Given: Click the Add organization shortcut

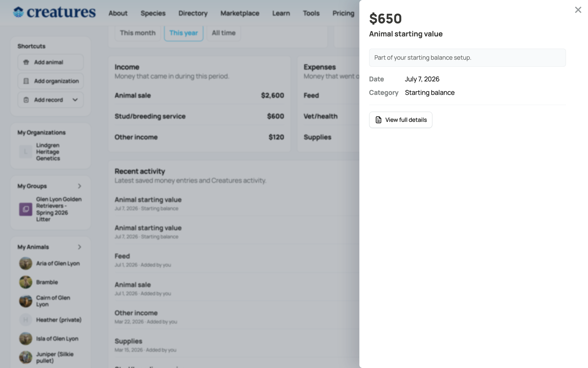Looking at the screenshot, I should [50, 81].
